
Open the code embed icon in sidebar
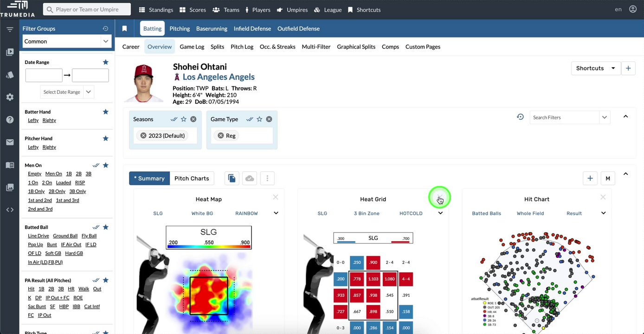tap(10, 210)
